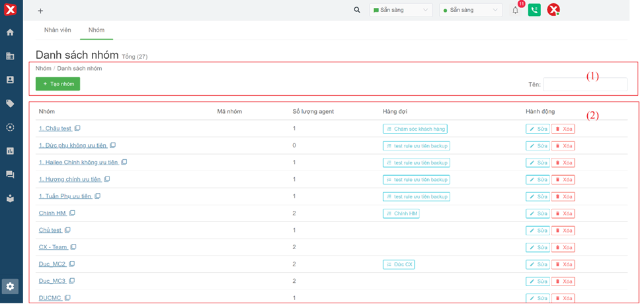Viewport: 644px width, 304px height.
Task: Expand the chat status 'Sẵn sàng' dropdown
Action: click(x=401, y=10)
